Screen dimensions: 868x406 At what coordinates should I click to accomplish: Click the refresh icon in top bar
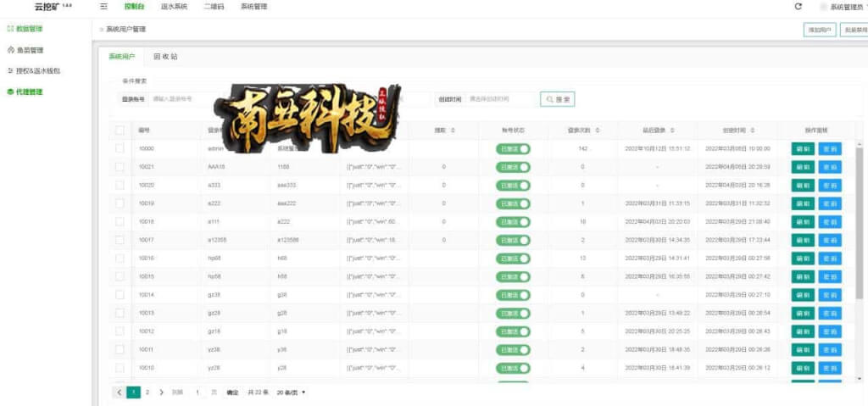tap(798, 7)
